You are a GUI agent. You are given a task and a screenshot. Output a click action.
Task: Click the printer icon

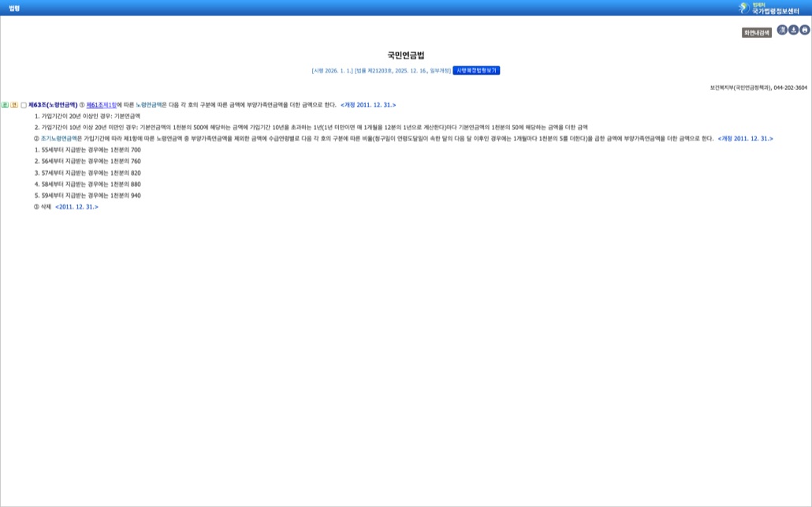click(x=805, y=30)
